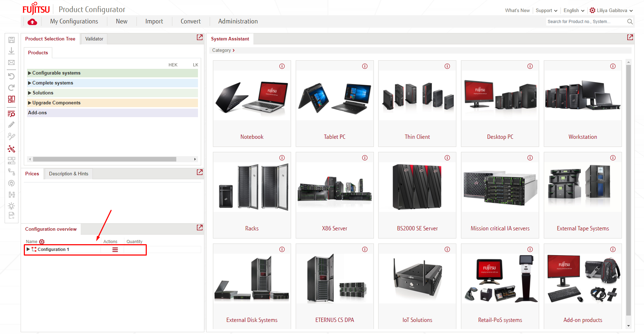Click the connection path icon
Viewport: 644px width, 334px height.
(11, 172)
